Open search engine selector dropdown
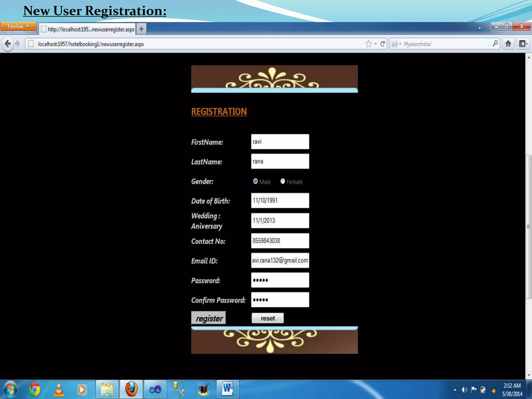This screenshot has height=399, width=532. tap(396, 44)
